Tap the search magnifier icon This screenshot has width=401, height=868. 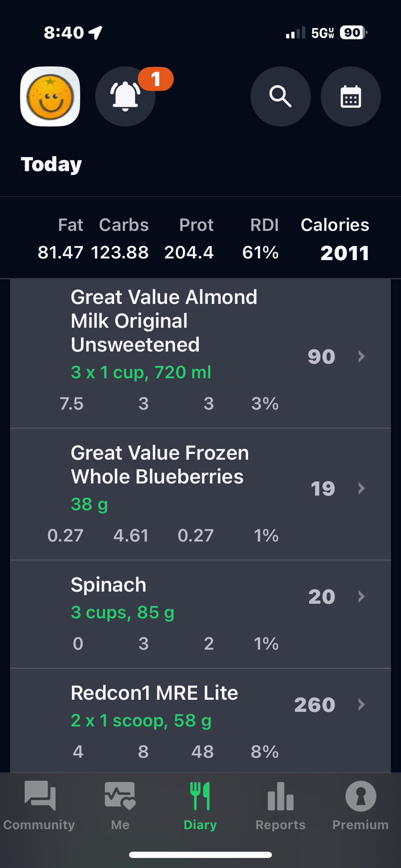click(x=280, y=96)
